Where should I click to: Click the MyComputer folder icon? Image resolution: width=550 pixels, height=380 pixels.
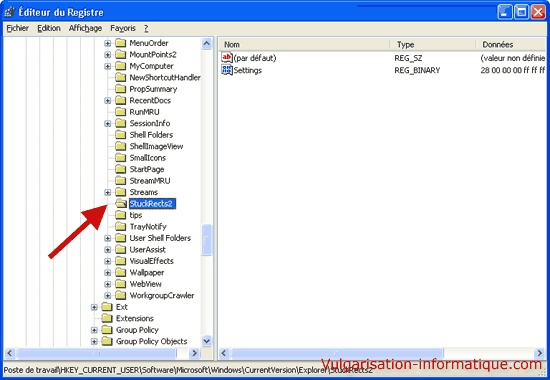click(x=121, y=66)
